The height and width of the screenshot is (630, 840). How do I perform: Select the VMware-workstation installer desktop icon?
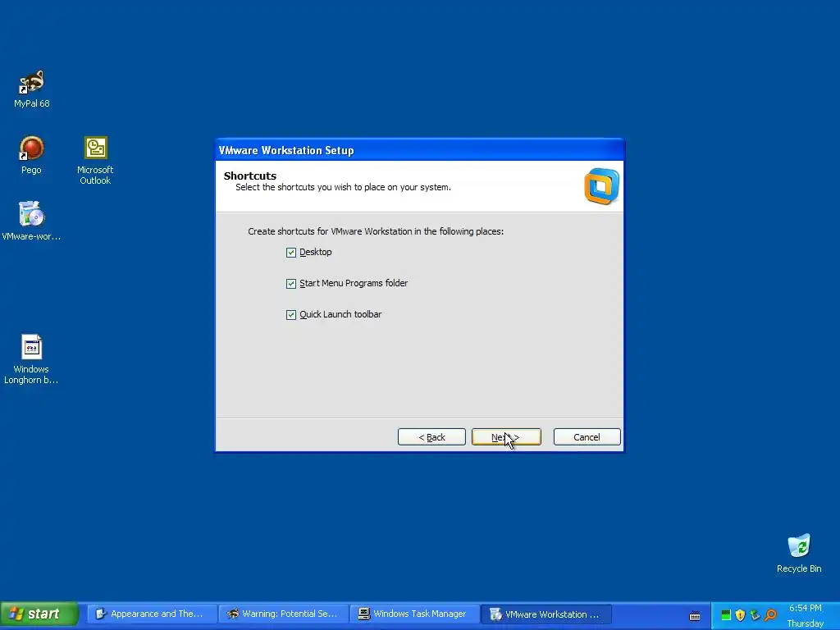point(31,221)
